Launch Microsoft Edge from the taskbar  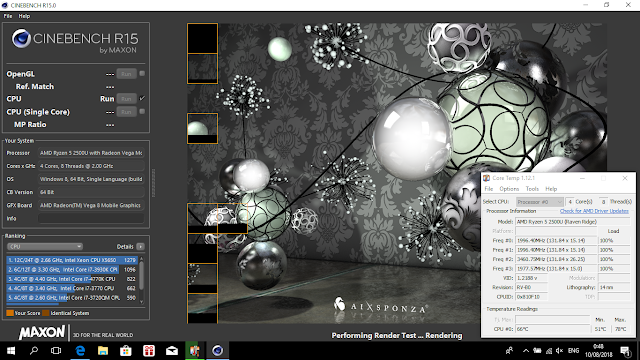tap(80, 351)
